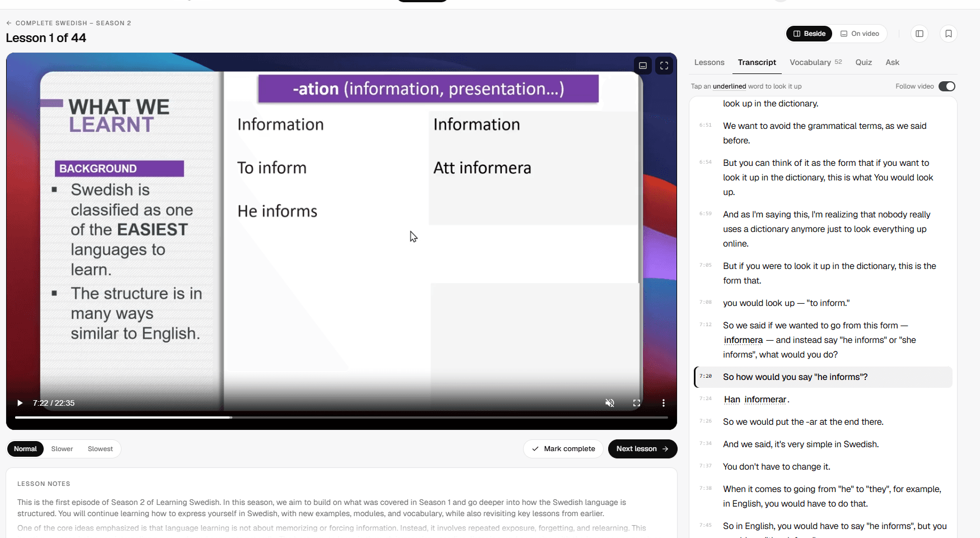The width and height of the screenshot is (980, 538).
Task: Enter fullscreen from video control bar
Action: [x=637, y=403]
